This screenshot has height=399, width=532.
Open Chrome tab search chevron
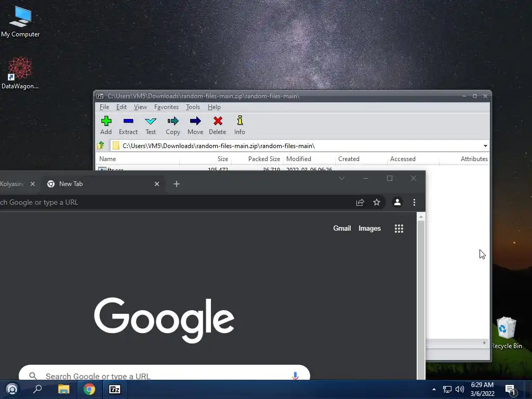(342, 179)
